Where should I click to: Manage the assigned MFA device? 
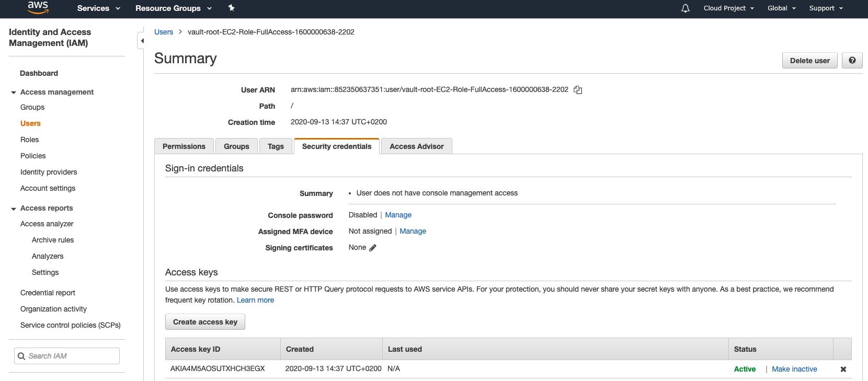[x=413, y=231]
